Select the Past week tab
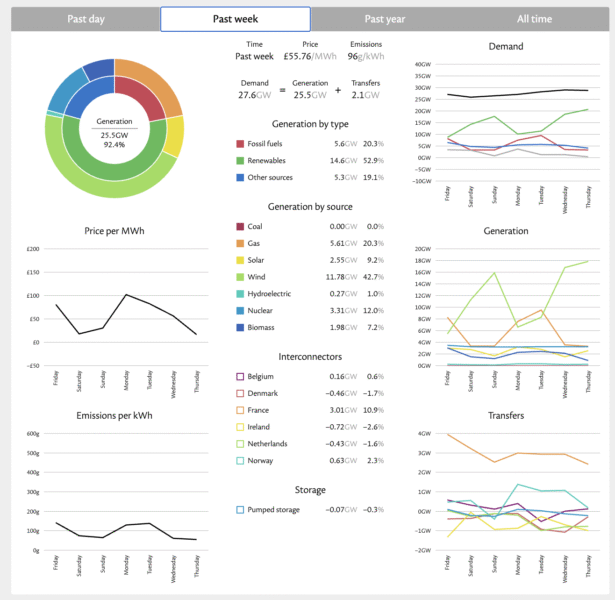 point(235,19)
